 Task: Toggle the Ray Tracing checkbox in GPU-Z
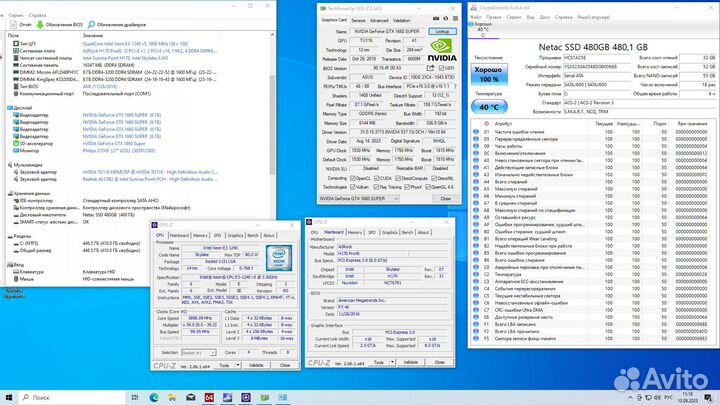[x=377, y=187]
